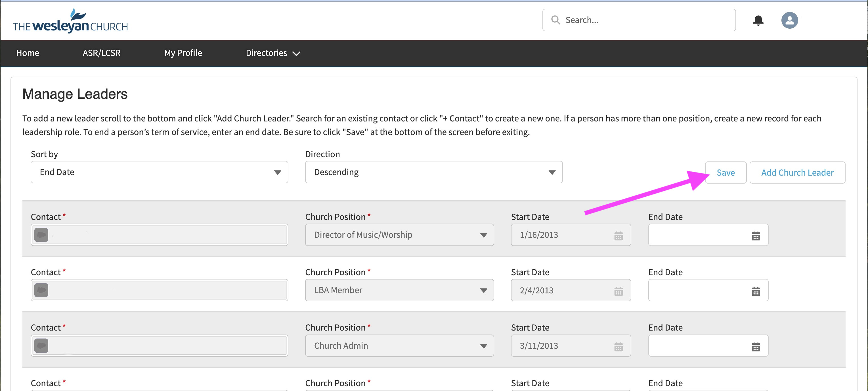
Task: Click Start Date calendar icon showing 1/16/2013
Action: click(x=618, y=236)
